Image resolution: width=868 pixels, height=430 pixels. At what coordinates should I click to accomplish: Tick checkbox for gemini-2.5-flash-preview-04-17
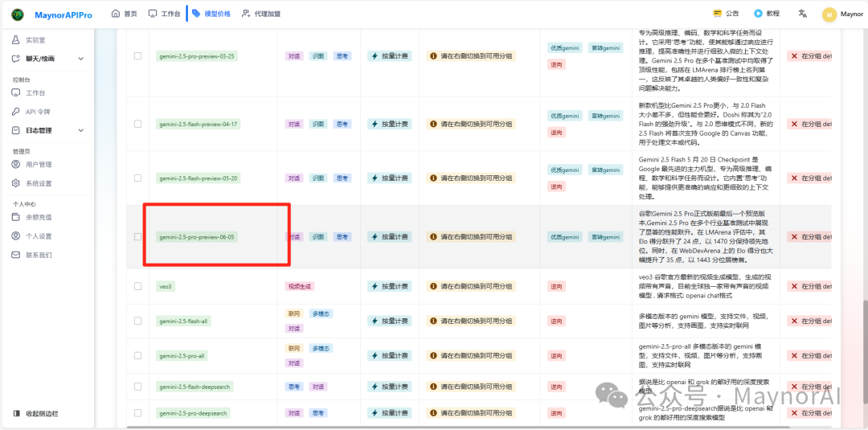click(x=138, y=124)
